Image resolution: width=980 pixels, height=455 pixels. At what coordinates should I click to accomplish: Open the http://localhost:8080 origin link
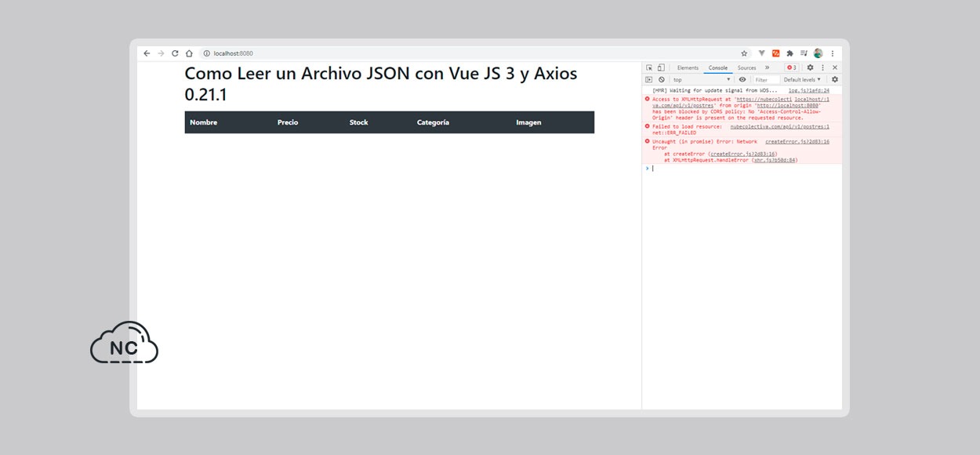787,105
